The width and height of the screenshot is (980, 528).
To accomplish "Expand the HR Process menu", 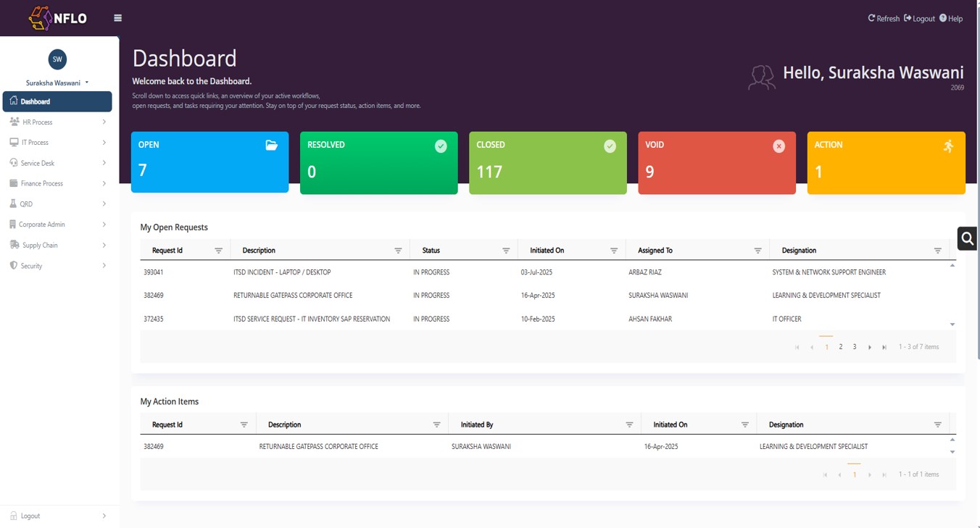I will tap(58, 122).
